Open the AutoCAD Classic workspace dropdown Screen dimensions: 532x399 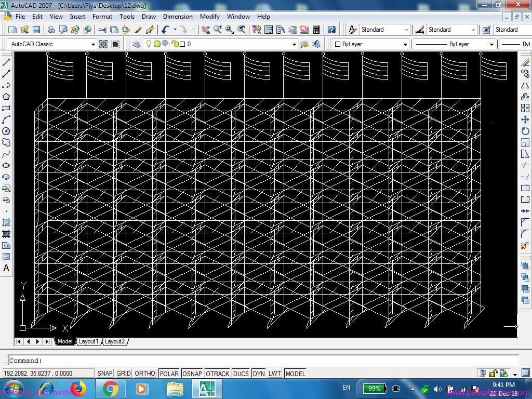(93, 44)
